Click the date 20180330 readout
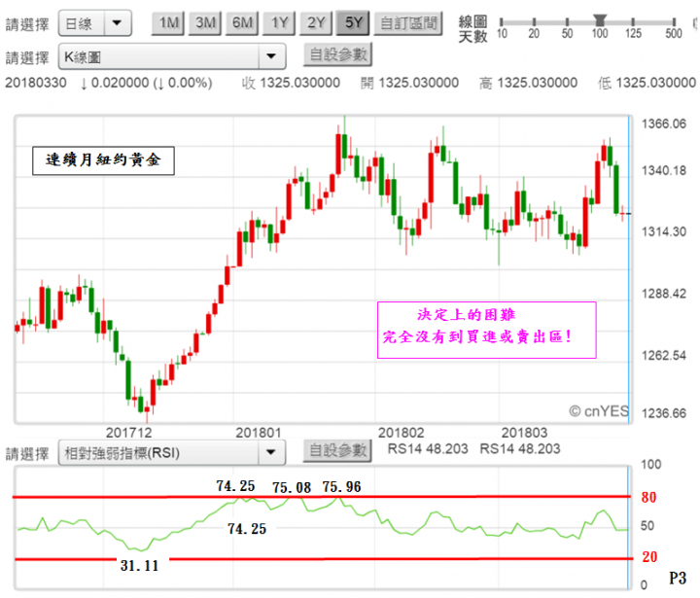Screen dimensions: 700x598 tap(36, 83)
